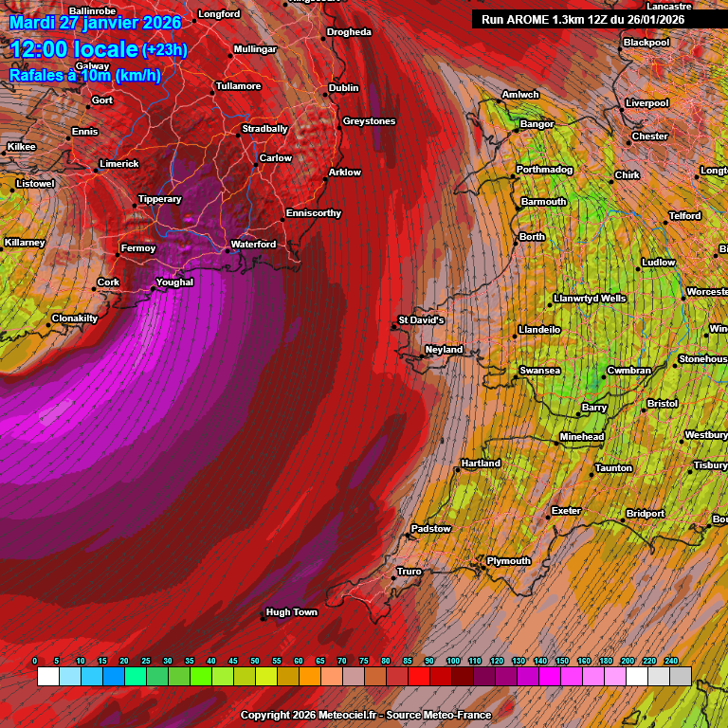728x728 pixels.
Task: Click the Truro city label
Action: (x=409, y=572)
